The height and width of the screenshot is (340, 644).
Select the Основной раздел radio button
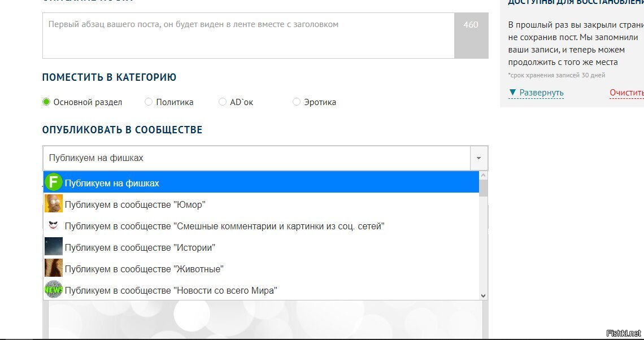pos(46,102)
